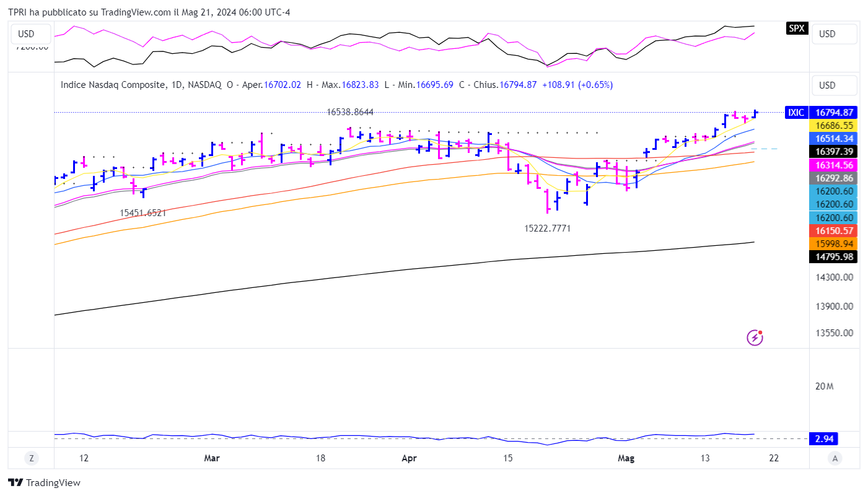Click the red 16150.57 price label
The width and height of the screenshot is (868, 496).
tap(834, 230)
